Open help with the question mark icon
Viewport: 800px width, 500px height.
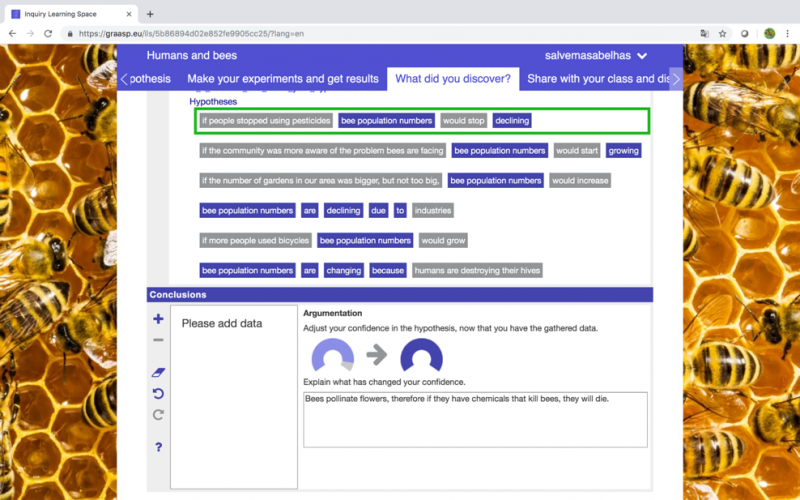[159, 447]
